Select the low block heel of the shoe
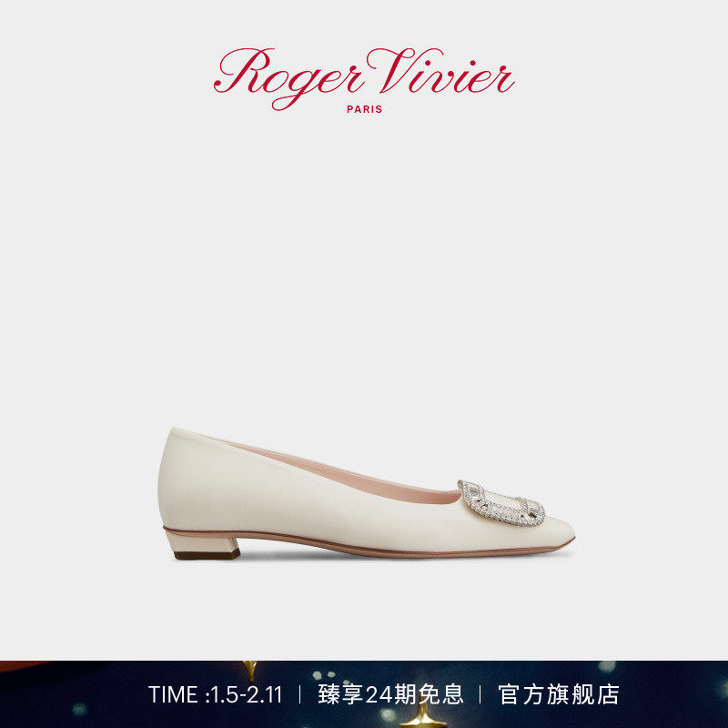 coord(203,545)
